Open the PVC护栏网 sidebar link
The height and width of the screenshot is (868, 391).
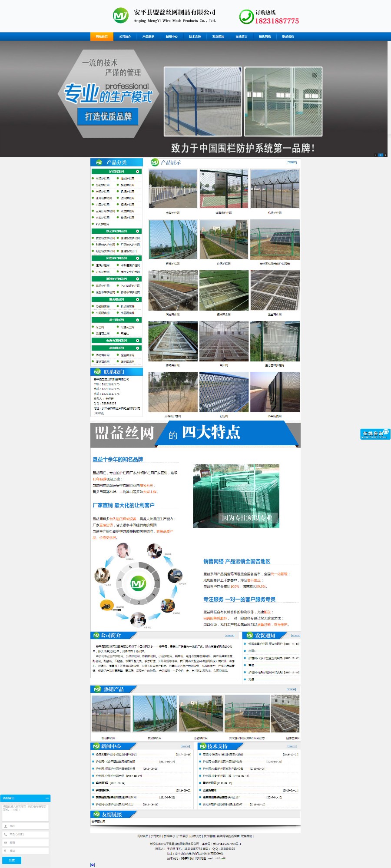click(102, 224)
